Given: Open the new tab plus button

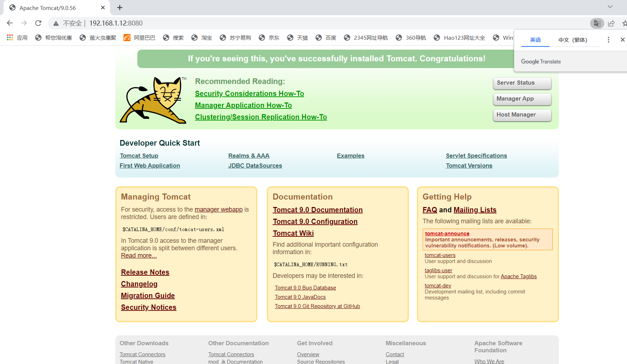Looking at the screenshot, I should (x=120, y=7).
